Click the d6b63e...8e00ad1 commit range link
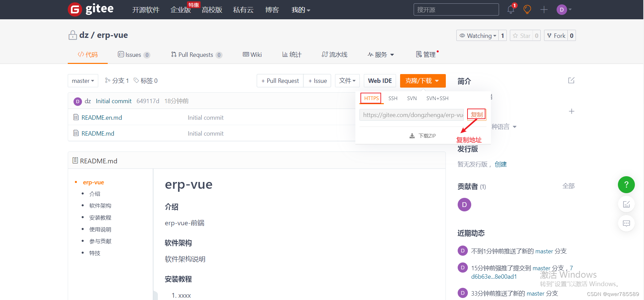This screenshot has width=644, height=300. point(494,276)
